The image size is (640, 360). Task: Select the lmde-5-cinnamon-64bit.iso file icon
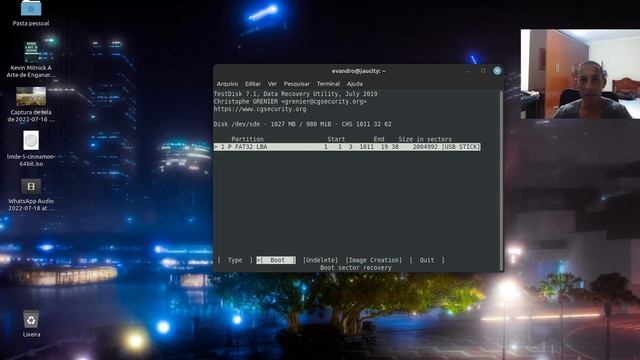[x=31, y=140]
